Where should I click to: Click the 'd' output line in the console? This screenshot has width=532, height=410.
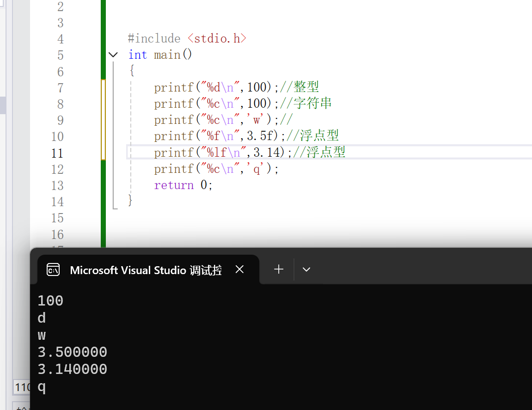42,318
